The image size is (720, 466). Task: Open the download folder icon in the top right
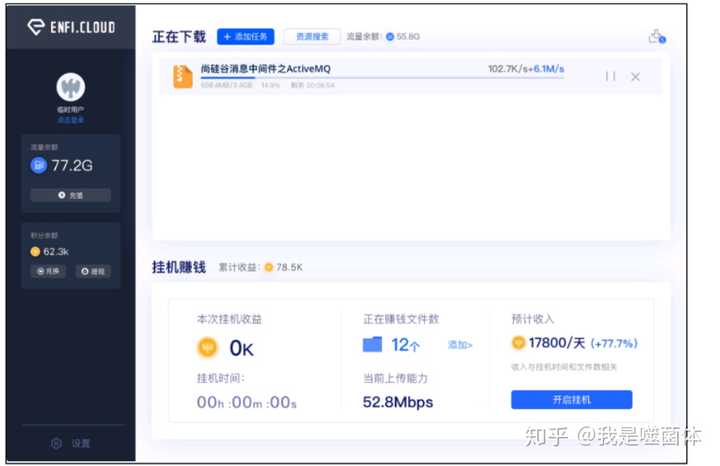(x=657, y=36)
